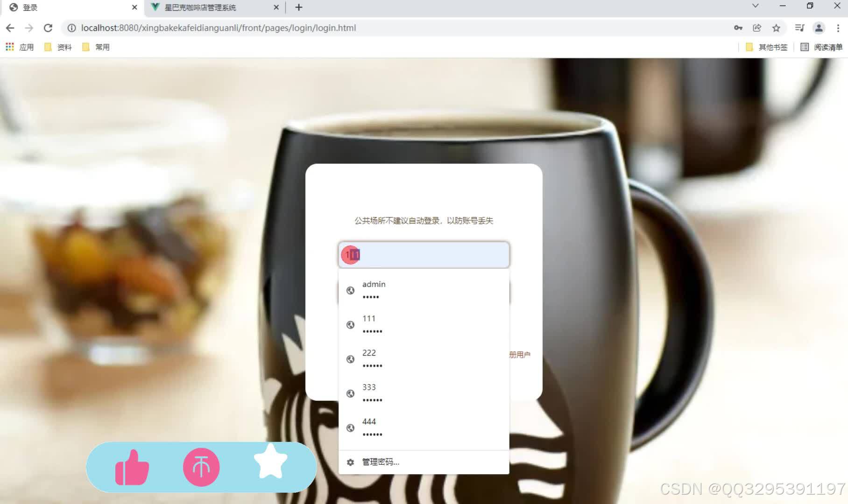Click the 册用户 register user link
Image resolution: width=848 pixels, height=504 pixels.
pos(520,355)
